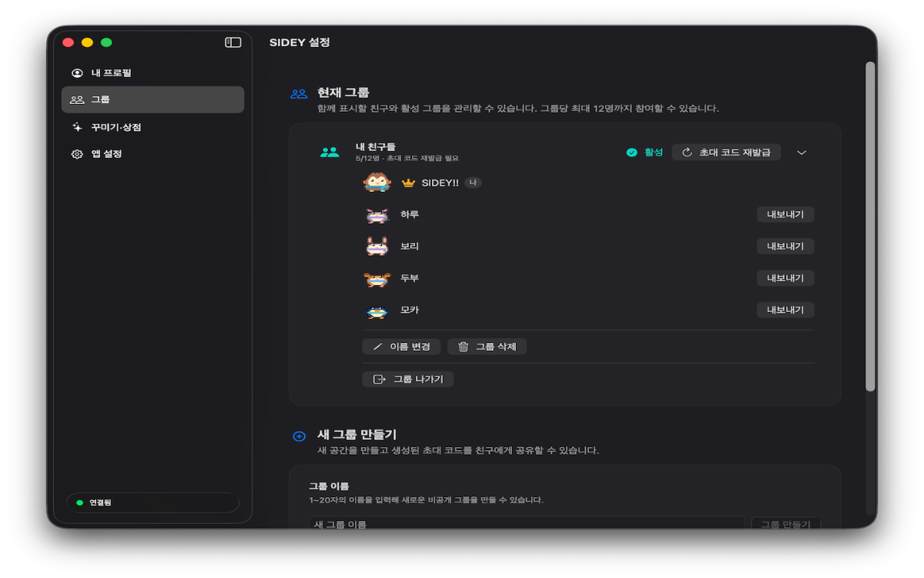Click the 모카 member avatar
Screen dimensions: 924x578
[x=377, y=311]
